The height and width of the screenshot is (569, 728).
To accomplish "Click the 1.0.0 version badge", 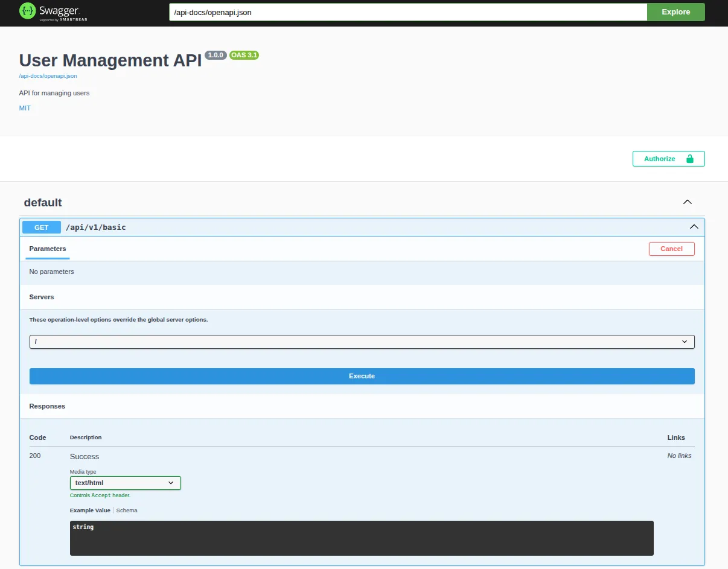I will point(216,55).
